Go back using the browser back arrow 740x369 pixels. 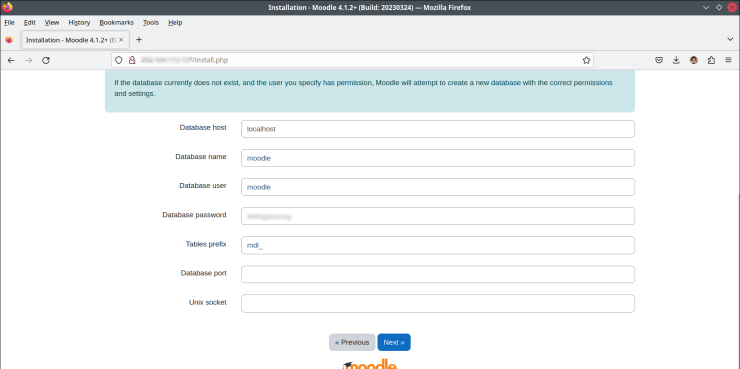[11, 60]
